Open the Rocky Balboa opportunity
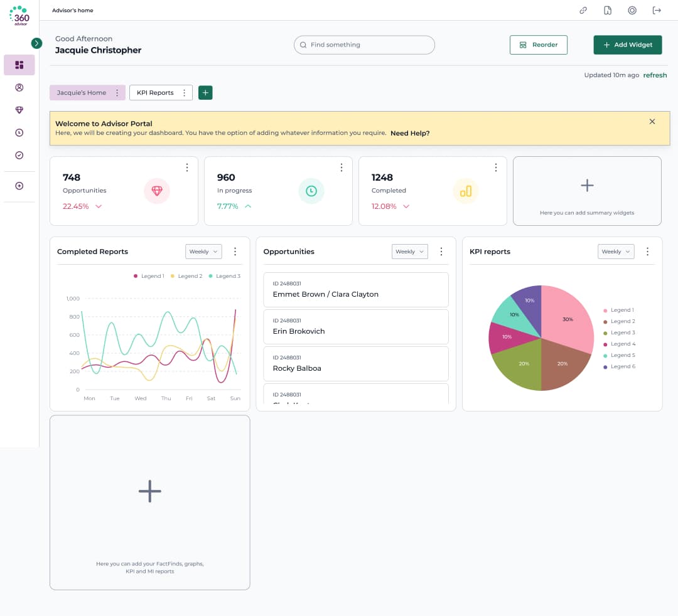Viewport: 678px width, 616px height. point(356,364)
